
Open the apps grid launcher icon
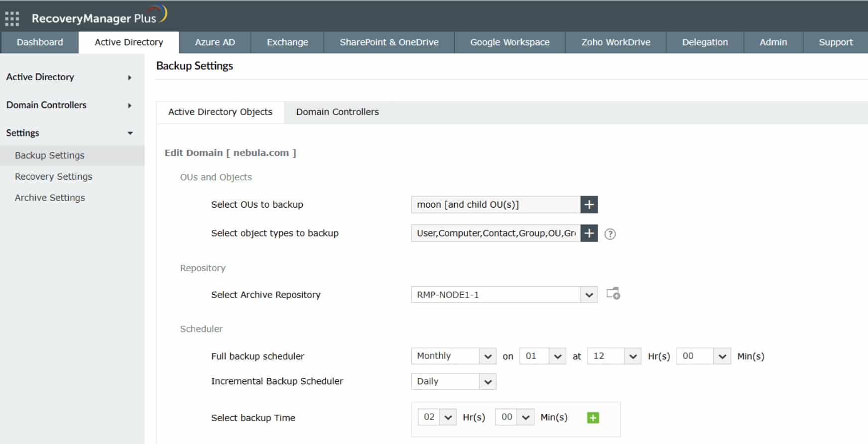(x=12, y=18)
